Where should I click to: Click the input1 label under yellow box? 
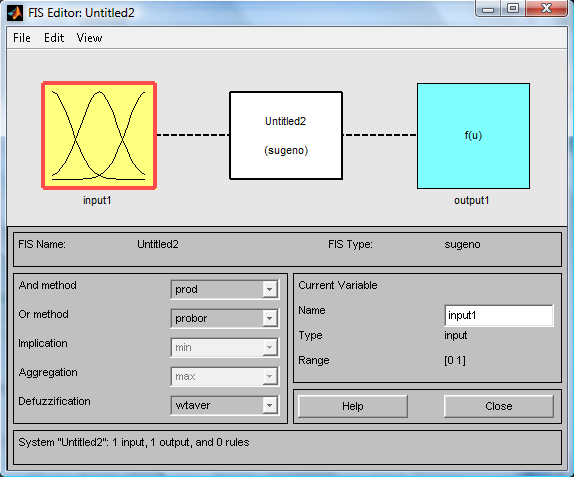click(97, 201)
